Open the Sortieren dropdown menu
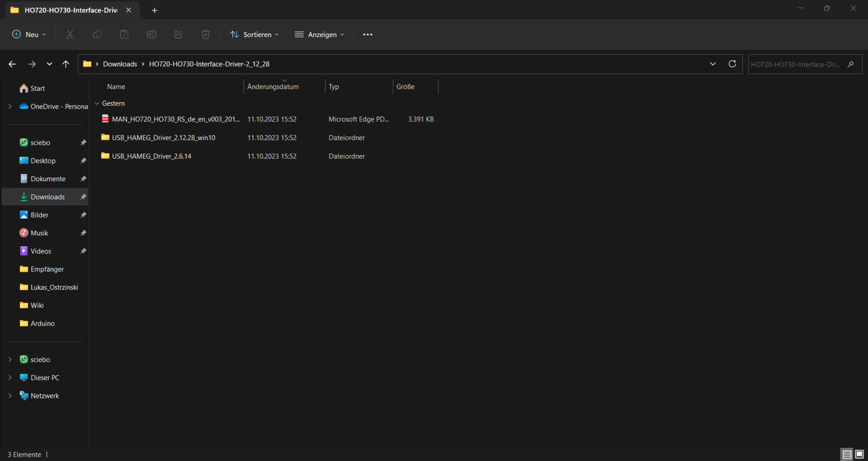The image size is (868, 461). point(254,35)
